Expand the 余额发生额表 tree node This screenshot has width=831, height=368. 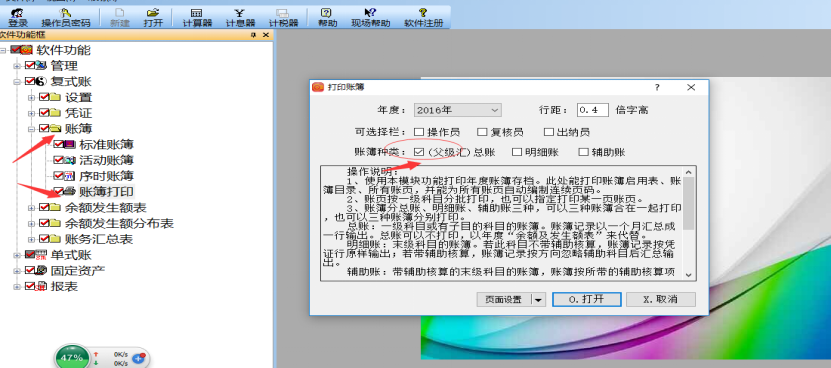click(32, 207)
